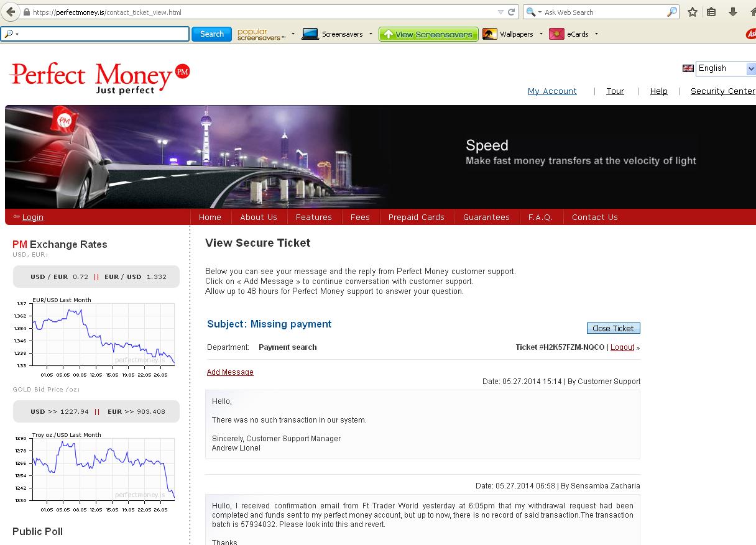756x545 pixels.
Task: Click the Logout link by ticket number
Action: pos(622,347)
